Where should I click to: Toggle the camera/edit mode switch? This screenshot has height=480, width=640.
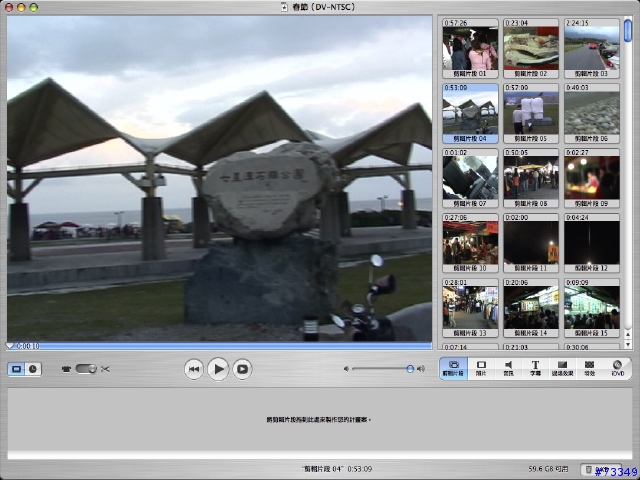tap(86, 369)
